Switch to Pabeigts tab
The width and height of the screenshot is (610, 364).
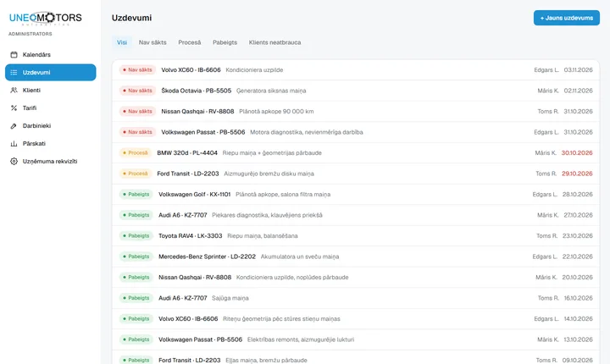click(x=225, y=42)
